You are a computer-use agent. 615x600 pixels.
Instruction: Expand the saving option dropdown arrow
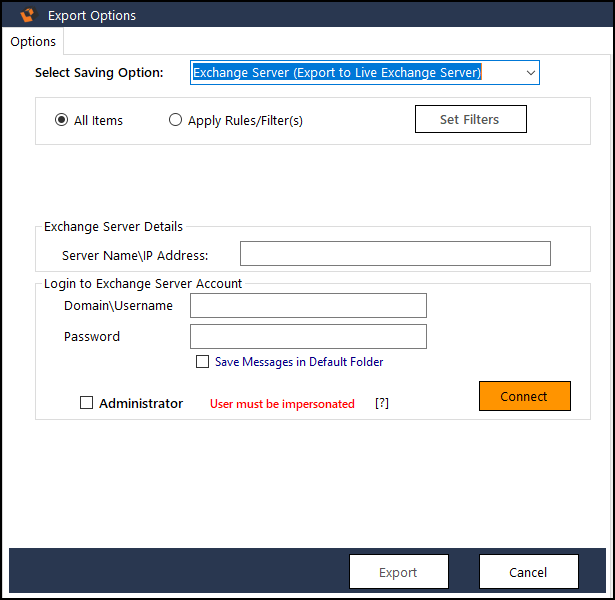tap(530, 73)
